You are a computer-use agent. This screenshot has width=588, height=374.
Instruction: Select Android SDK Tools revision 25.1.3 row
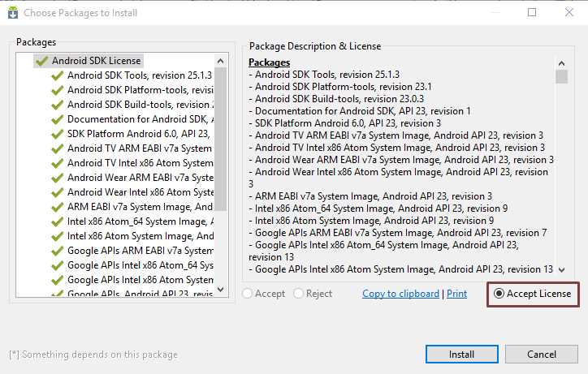(132, 75)
